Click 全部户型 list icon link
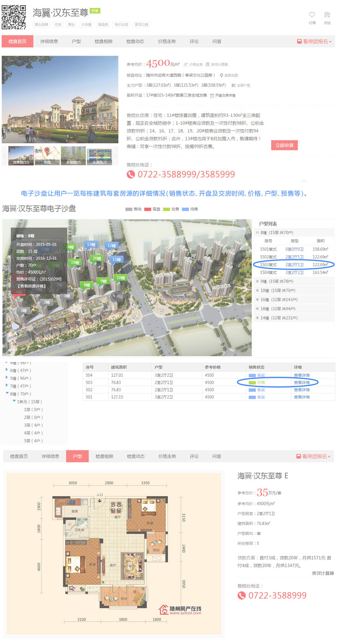This screenshot has width=337, height=644. [241, 85]
